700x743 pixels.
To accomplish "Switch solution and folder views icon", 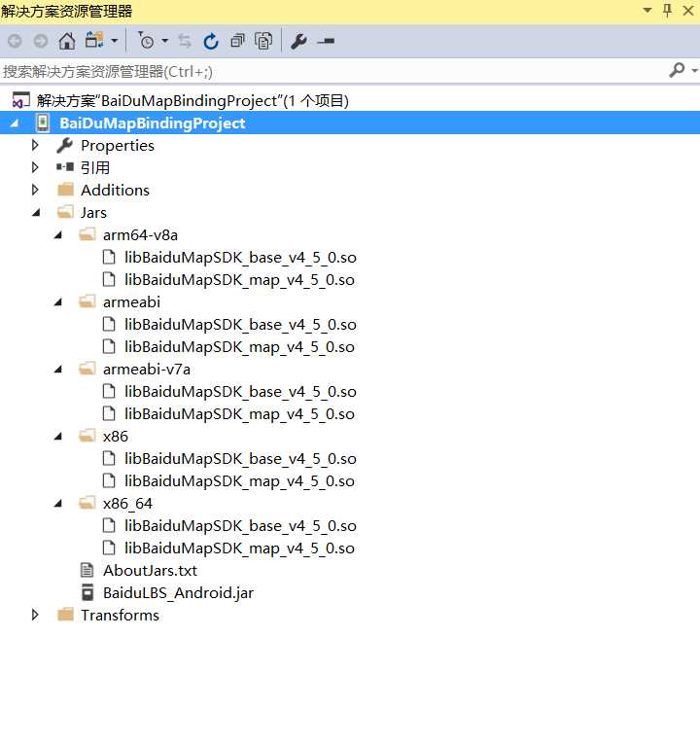I will [94, 41].
